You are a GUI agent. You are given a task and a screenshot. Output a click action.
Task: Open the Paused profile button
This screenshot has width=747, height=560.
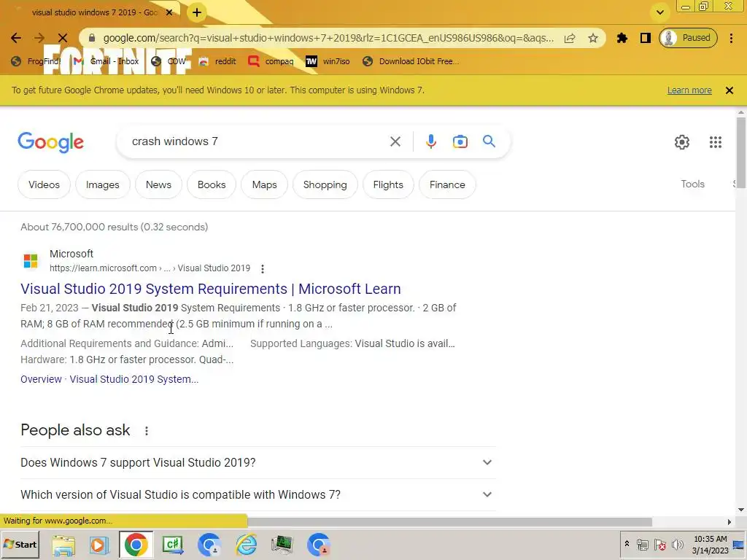tap(689, 38)
